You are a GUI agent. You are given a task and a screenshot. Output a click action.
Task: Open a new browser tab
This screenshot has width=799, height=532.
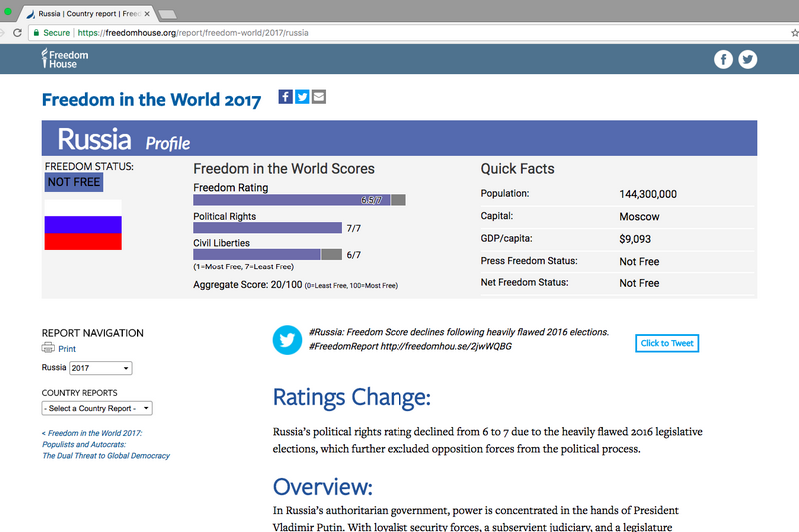click(167, 13)
